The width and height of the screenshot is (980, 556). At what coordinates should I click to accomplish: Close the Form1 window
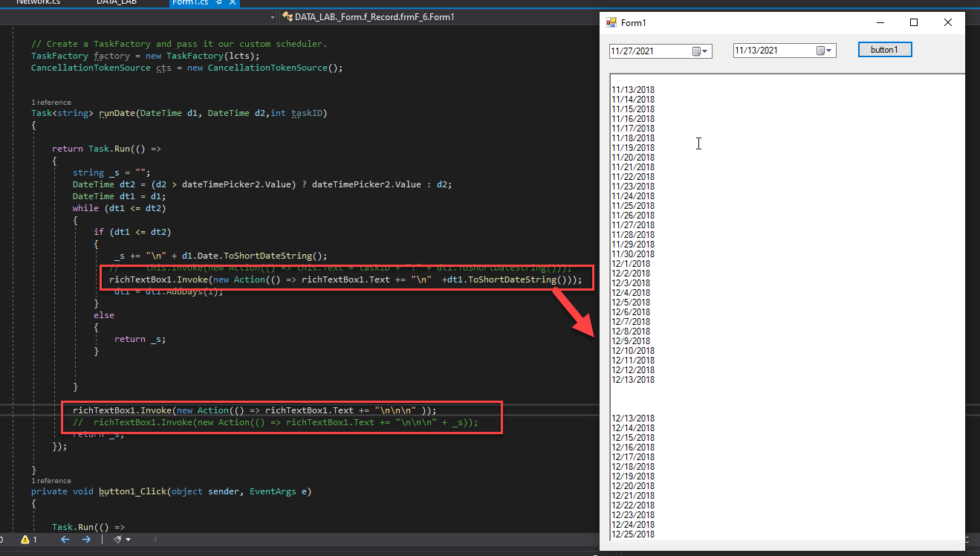coord(948,22)
